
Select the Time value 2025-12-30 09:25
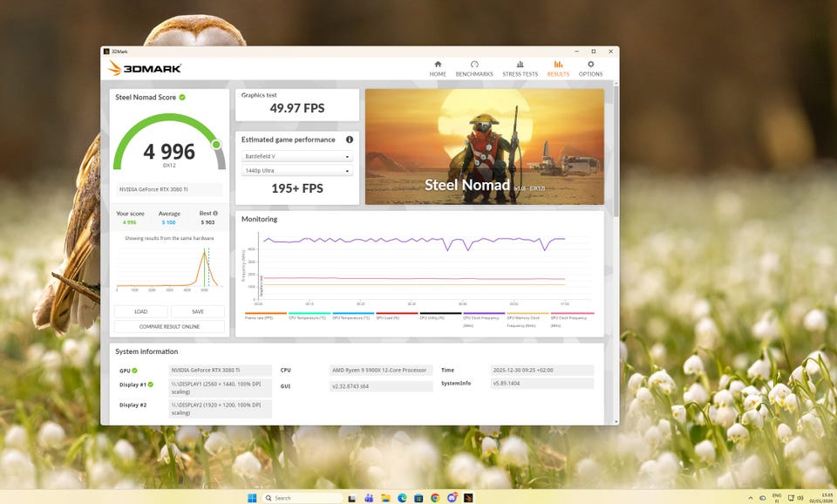pos(541,370)
